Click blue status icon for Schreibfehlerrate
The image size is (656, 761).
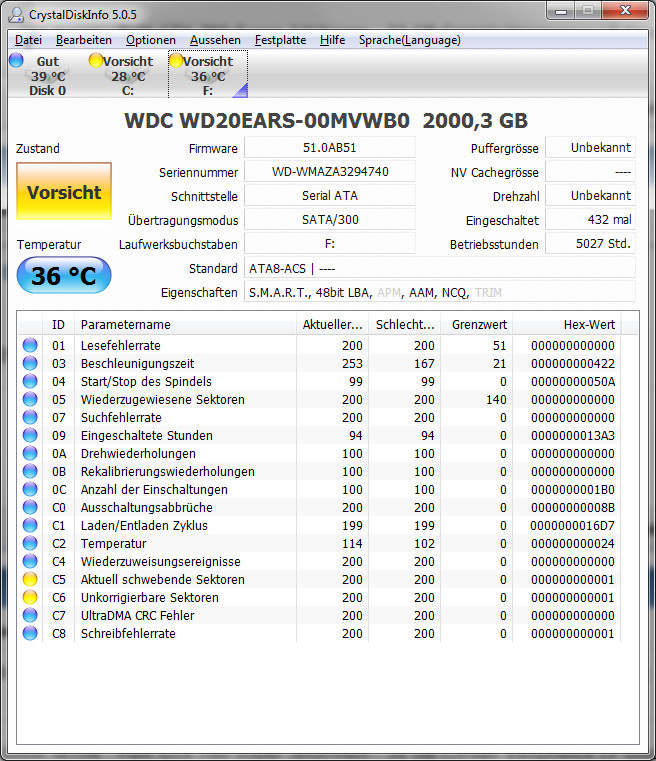coord(30,633)
